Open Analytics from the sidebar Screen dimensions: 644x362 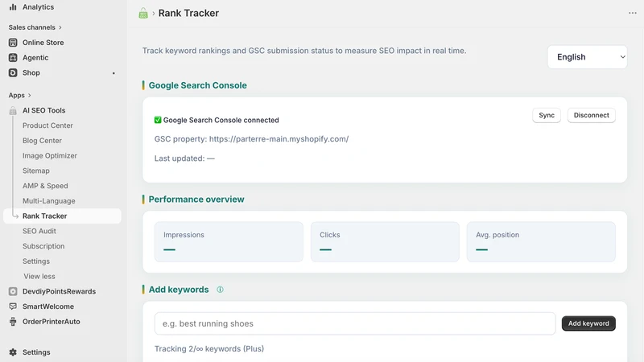38,7
